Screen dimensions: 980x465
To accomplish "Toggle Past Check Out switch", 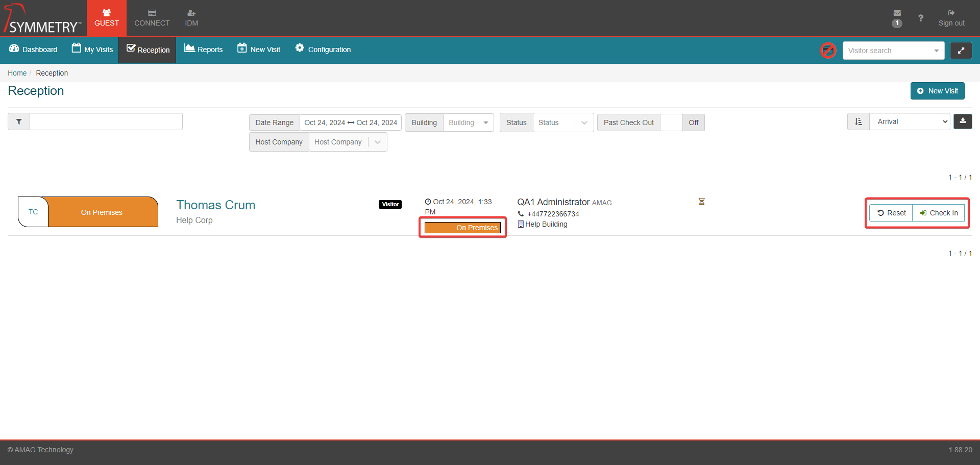I will click(682, 123).
